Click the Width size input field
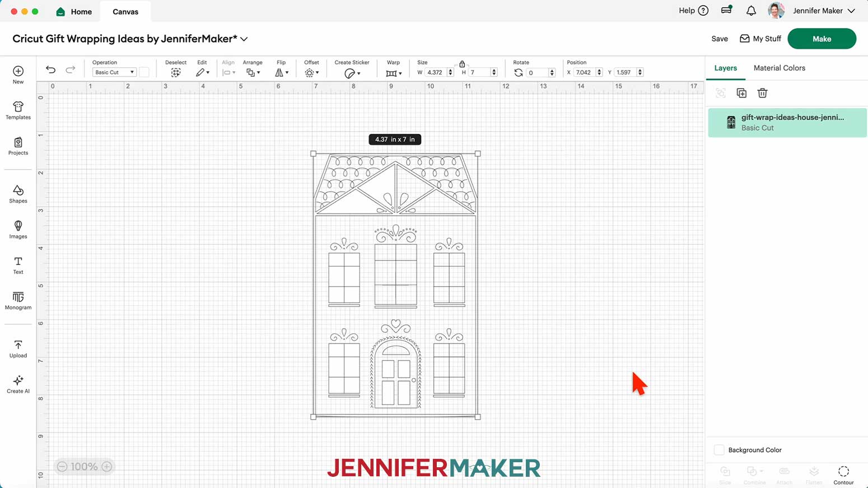 [435, 72]
